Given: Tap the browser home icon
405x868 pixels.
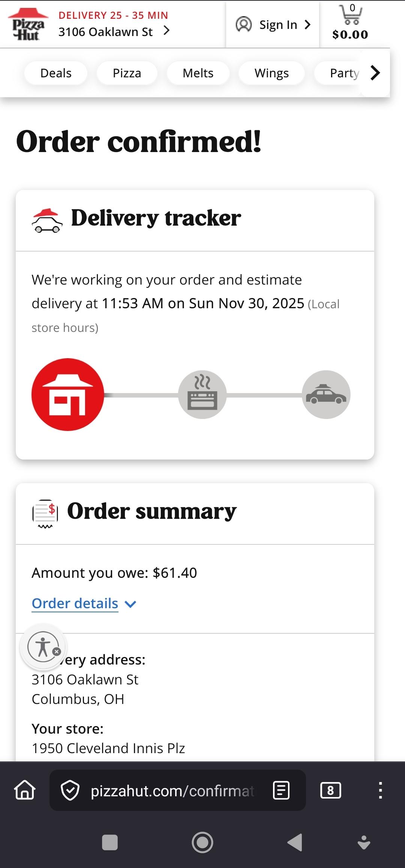Looking at the screenshot, I should [25, 790].
